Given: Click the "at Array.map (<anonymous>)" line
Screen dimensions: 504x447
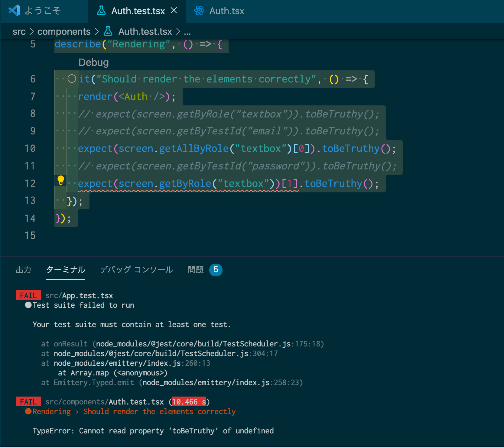Looking at the screenshot, I should [x=113, y=373].
